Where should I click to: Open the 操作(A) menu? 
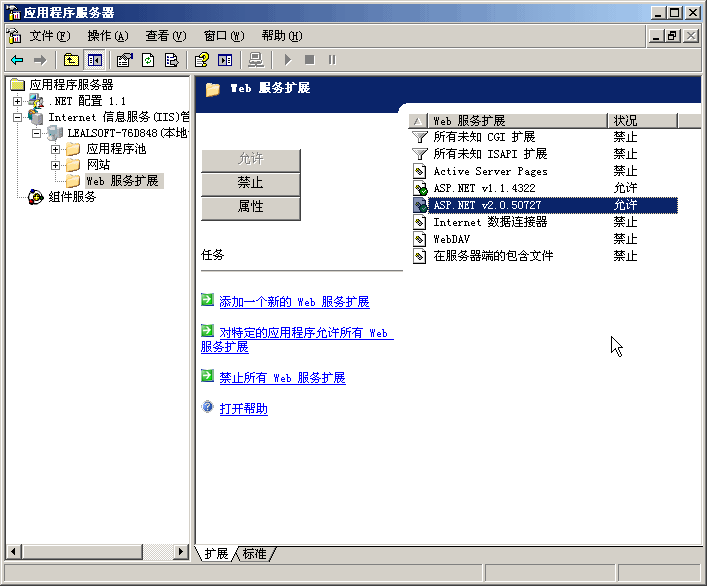[108, 36]
